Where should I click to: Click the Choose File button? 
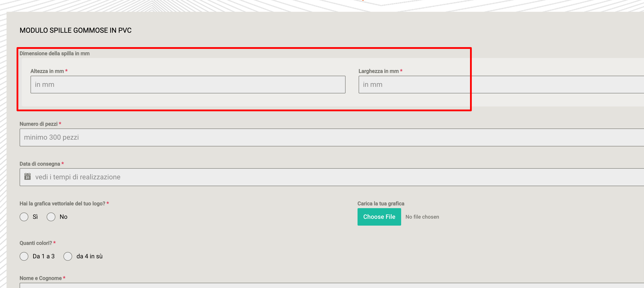pyautogui.click(x=379, y=217)
